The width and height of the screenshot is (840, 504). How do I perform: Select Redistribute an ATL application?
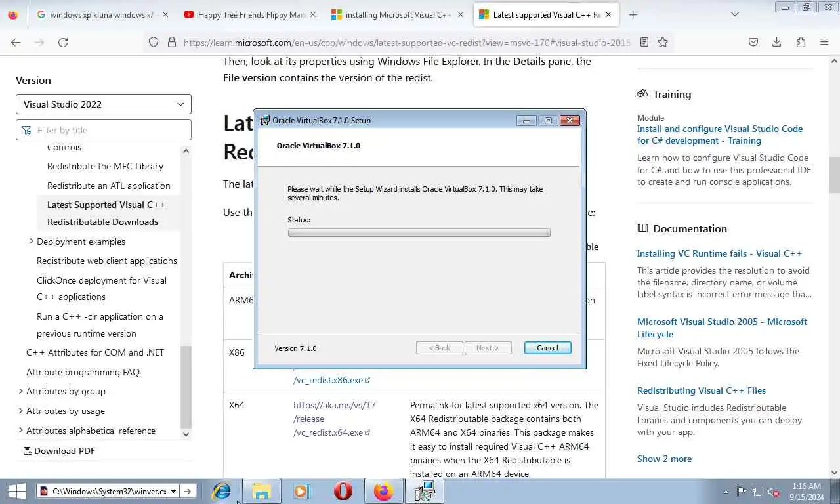(x=109, y=186)
